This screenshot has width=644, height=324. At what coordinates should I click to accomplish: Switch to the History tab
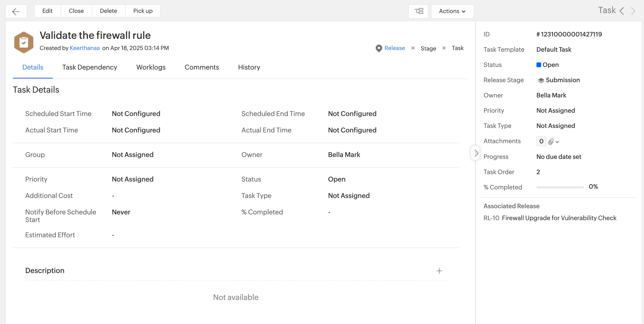coord(249,67)
